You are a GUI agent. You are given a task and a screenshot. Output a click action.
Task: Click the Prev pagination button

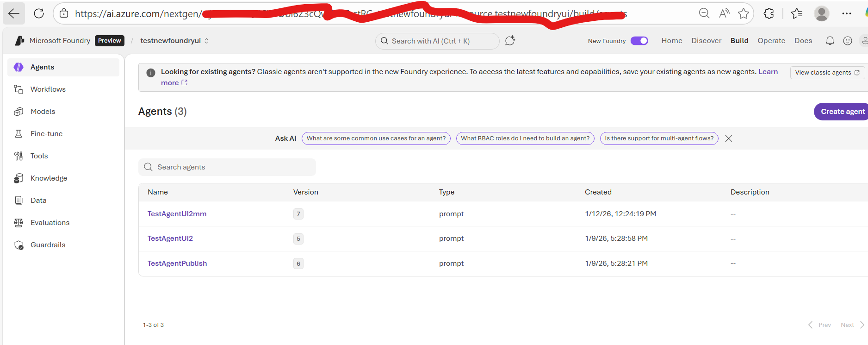tap(819, 325)
